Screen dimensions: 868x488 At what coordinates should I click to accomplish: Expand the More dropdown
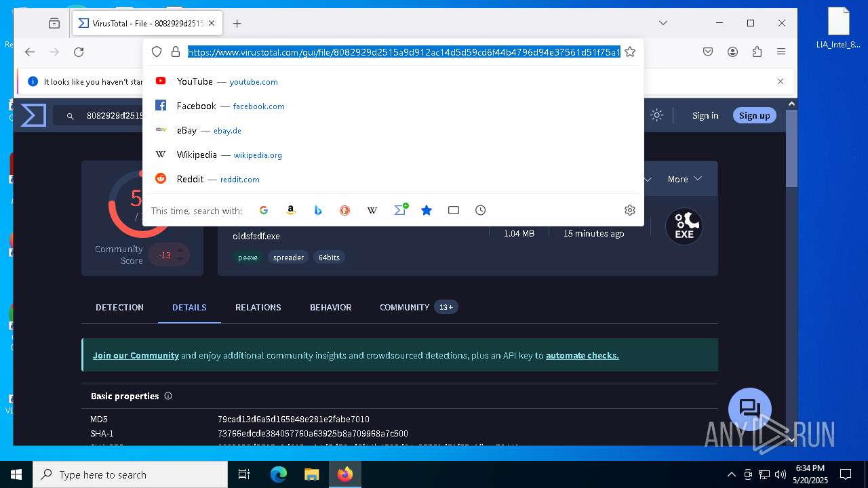pyautogui.click(x=684, y=179)
